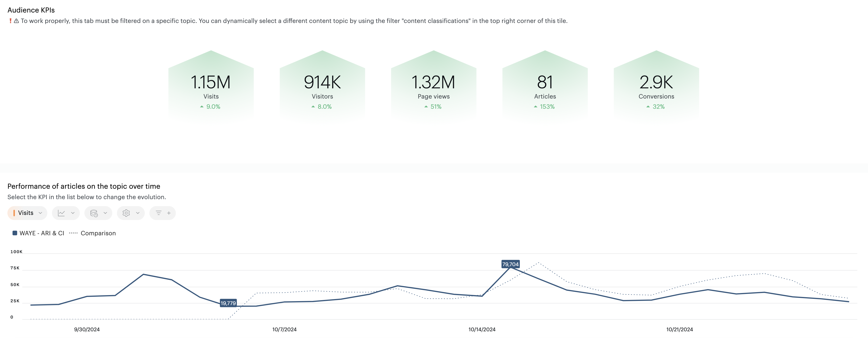The image size is (868, 338).
Task: Click the green up arrow under Visits
Action: pyautogui.click(x=202, y=107)
